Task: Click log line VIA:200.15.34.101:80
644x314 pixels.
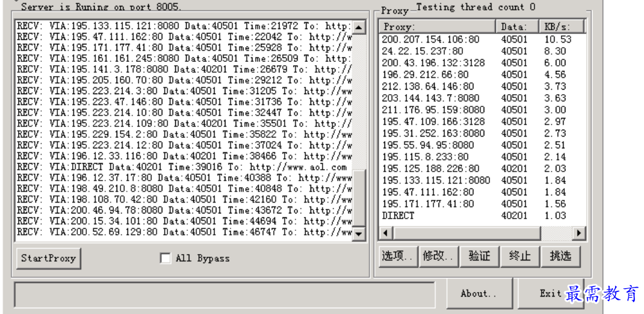Action: pos(184,221)
